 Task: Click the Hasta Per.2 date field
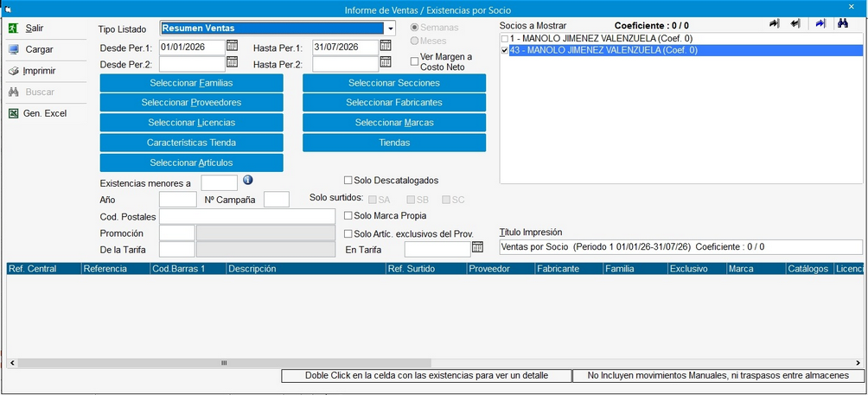[346, 64]
